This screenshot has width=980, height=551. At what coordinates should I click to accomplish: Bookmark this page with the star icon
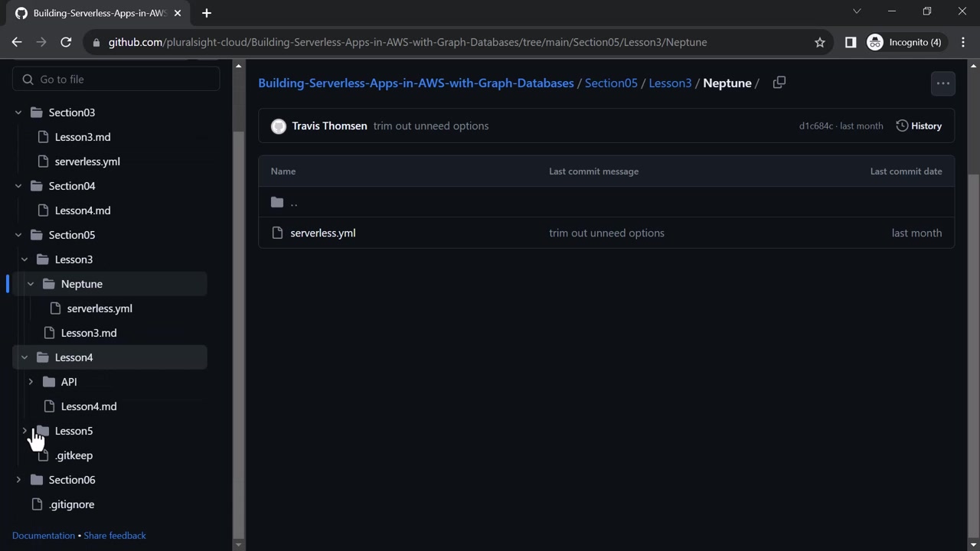pos(820,42)
